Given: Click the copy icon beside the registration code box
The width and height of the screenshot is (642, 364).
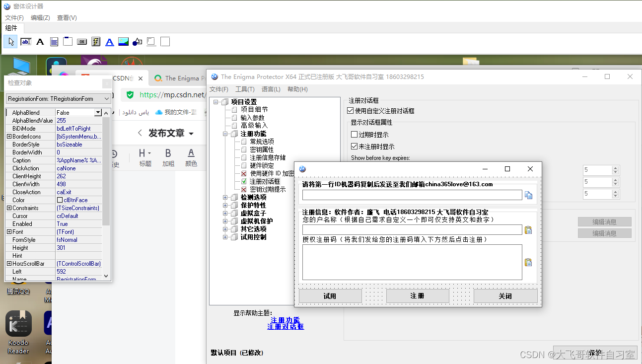Looking at the screenshot, I should click(528, 262).
